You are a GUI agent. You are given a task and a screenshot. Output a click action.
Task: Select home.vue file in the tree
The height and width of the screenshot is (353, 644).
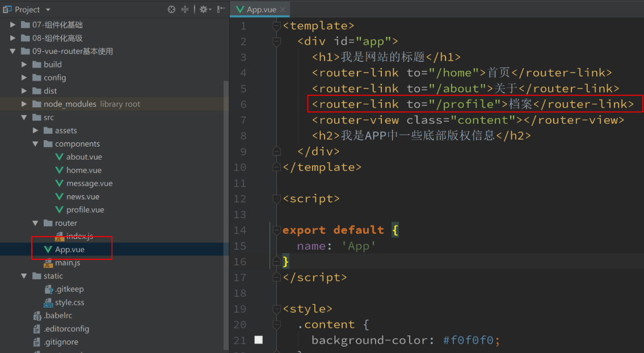coord(84,170)
